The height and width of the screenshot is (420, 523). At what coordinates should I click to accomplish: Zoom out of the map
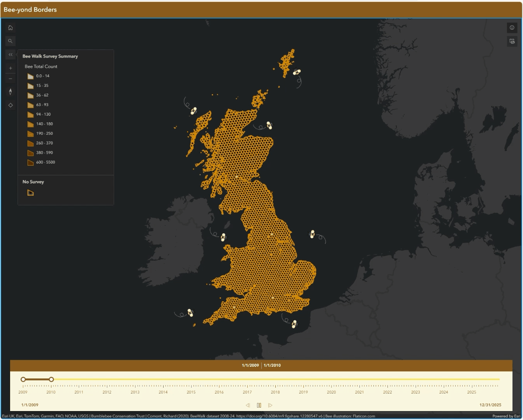[x=11, y=79]
